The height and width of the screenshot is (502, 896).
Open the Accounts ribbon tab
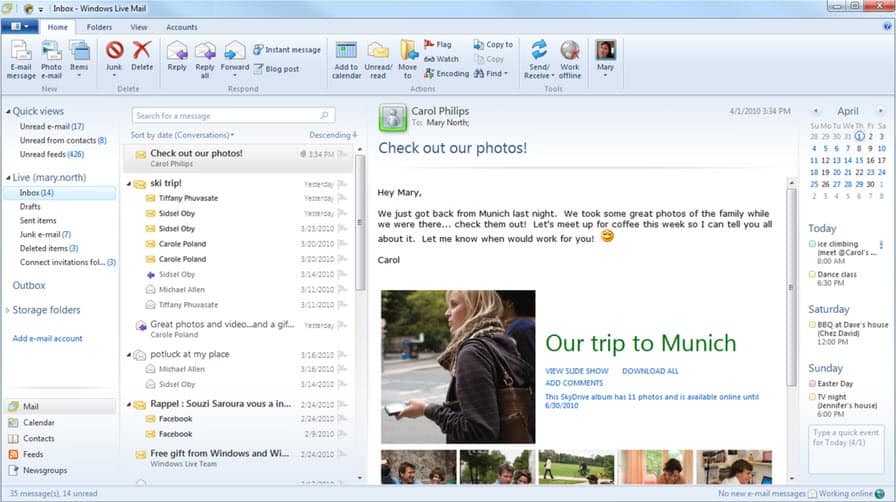182,27
